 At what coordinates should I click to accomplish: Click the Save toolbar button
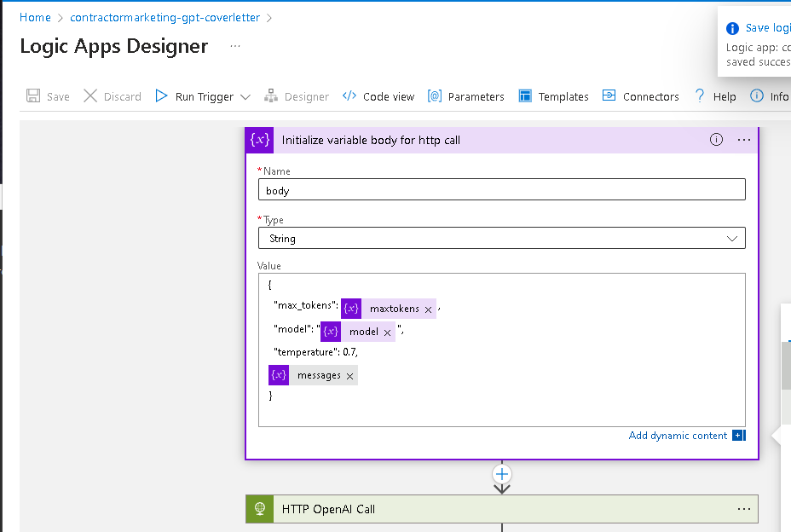(48, 95)
